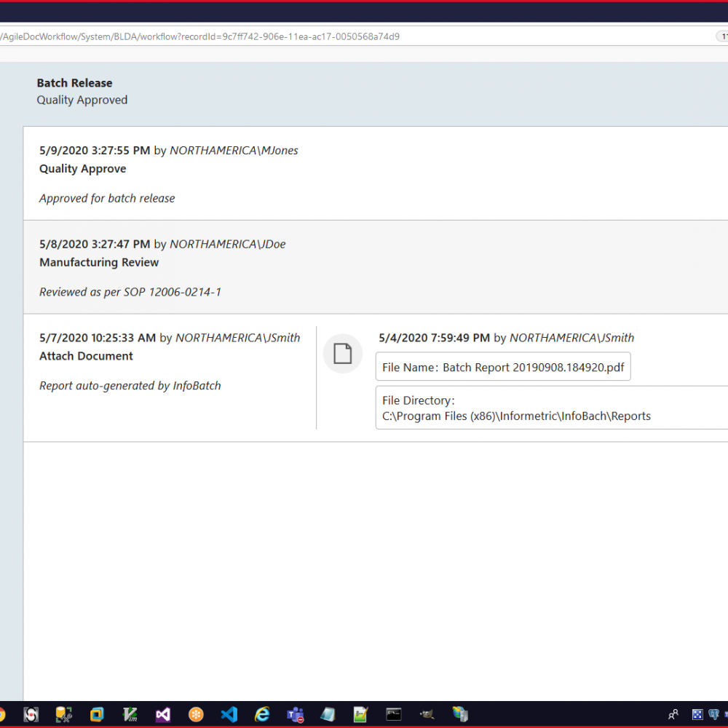Click the Quality Approve step title
The image size is (728, 728).
click(x=83, y=169)
